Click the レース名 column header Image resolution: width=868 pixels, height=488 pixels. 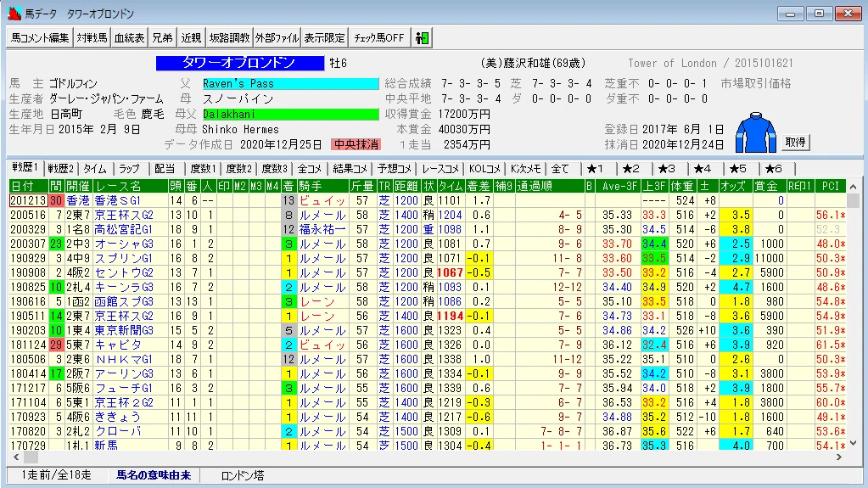click(x=130, y=186)
